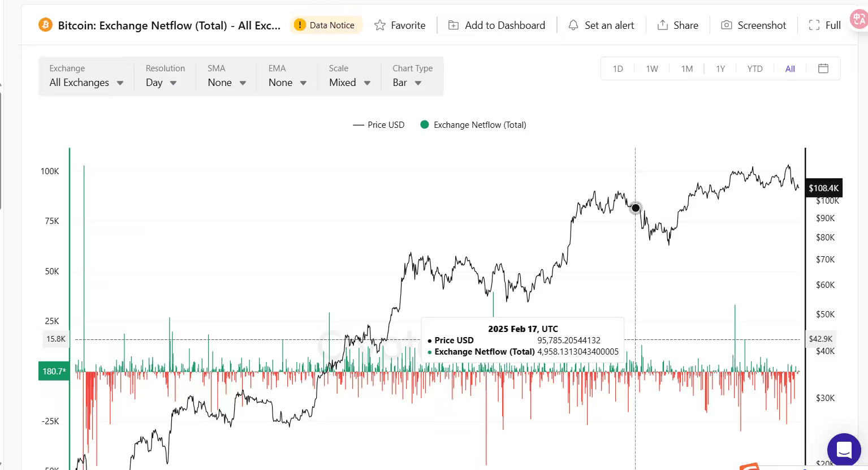Image resolution: width=868 pixels, height=470 pixels.
Task: Switch to the YTD time range
Action: (x=754, y=69)
